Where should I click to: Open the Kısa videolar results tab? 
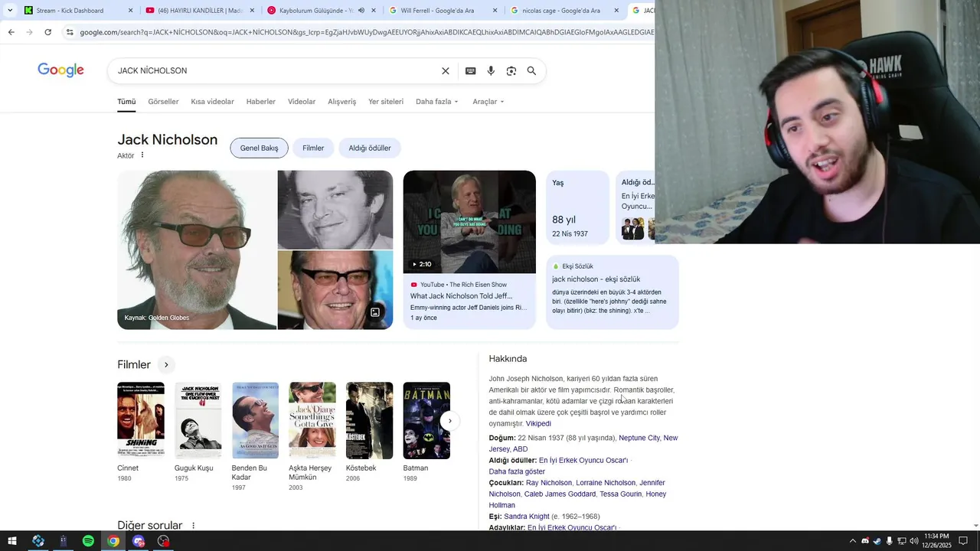pyautogui.click(x=212, y=102)
